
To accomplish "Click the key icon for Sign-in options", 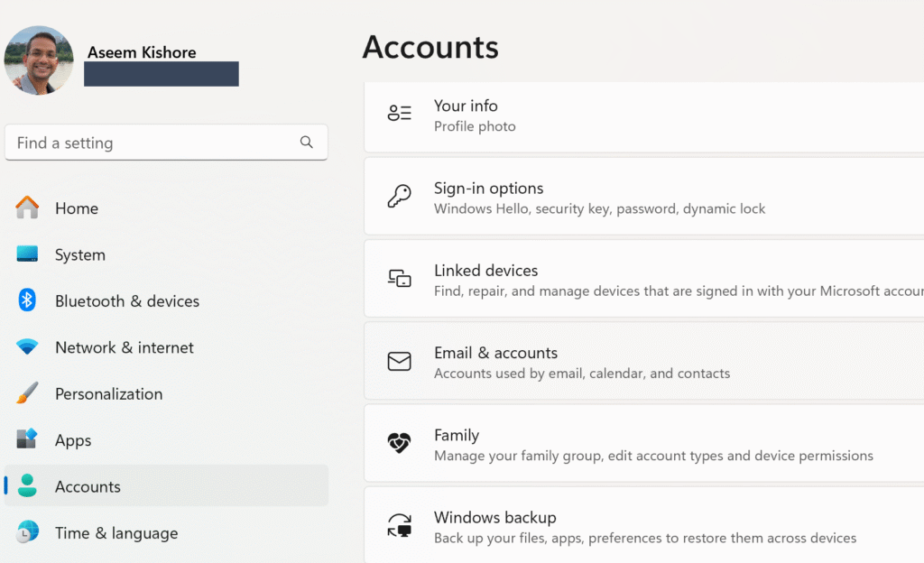I will click(399, 198).
